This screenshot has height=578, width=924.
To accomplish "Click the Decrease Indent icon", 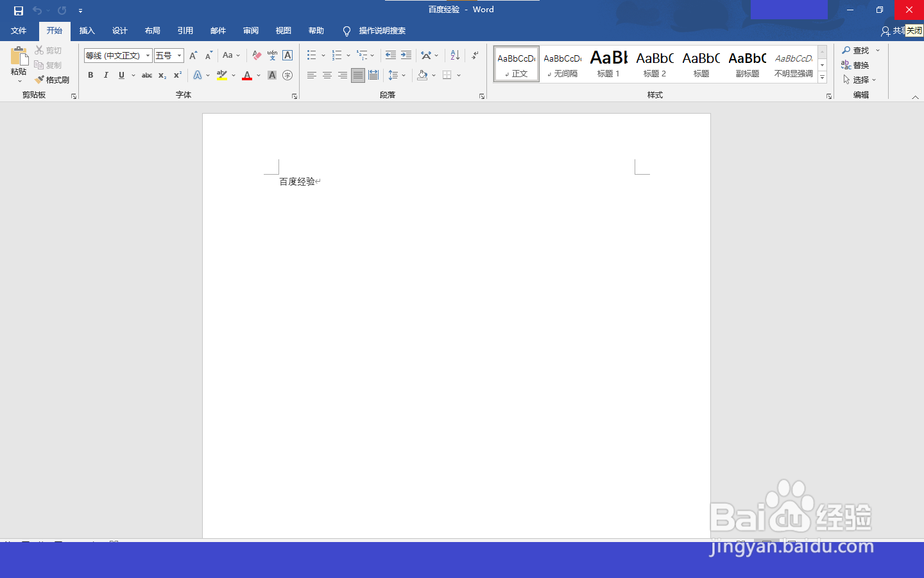I will coord(391,55).
